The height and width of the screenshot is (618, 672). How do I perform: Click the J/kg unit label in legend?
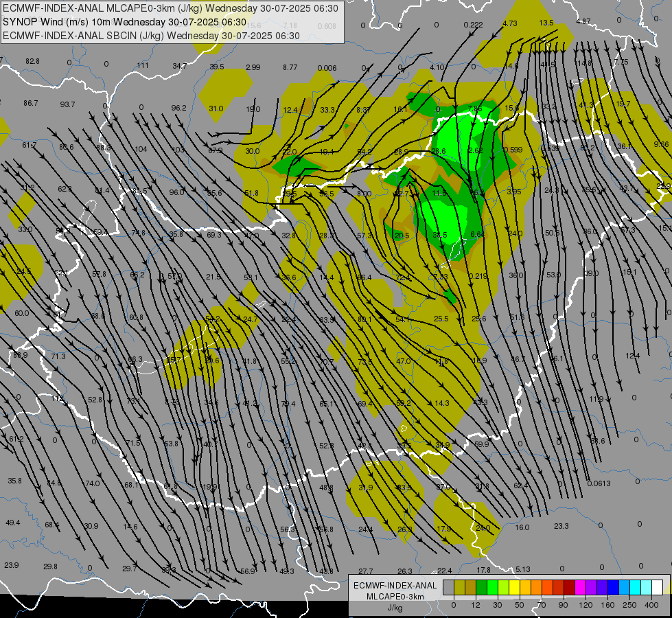click(x=395, y=608)
